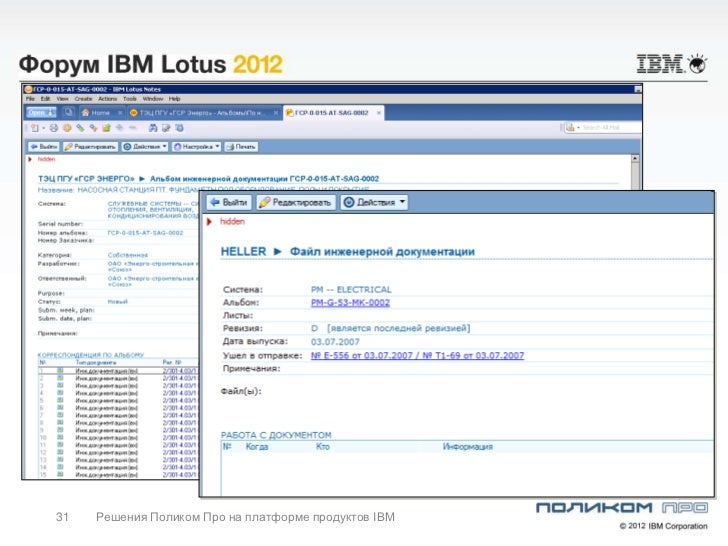Screen dimensions: 728x546
Task: Click the plus (expand) toolbar icon
Action: point(120,127)
